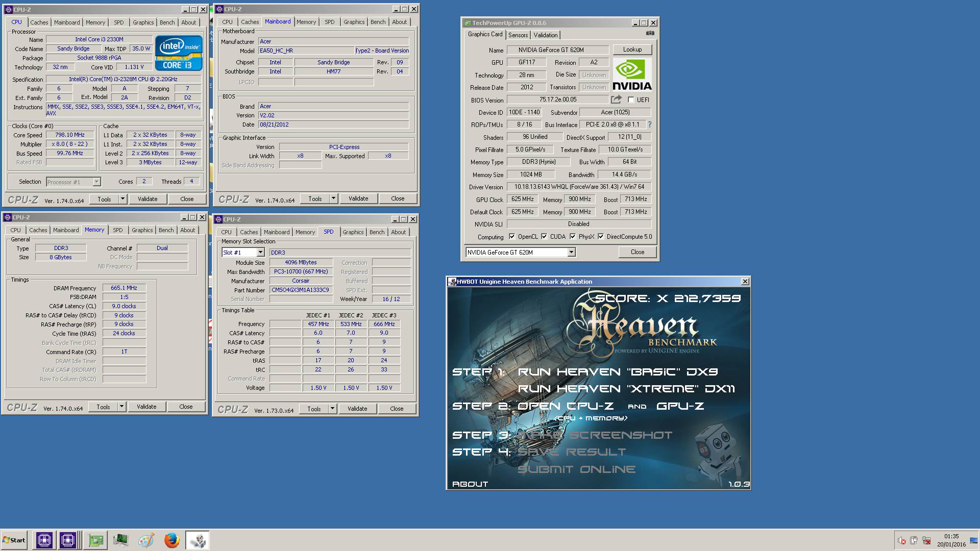Image resolution: width=980 pixels, height=551 pixels.
Task: Click the Intel Core i3 logo
Action: 179,53
